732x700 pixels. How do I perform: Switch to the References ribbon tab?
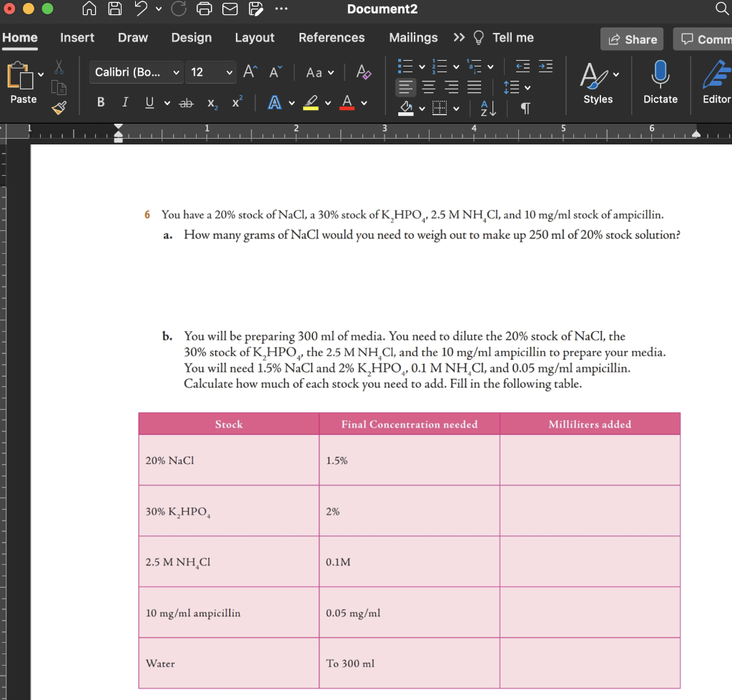331,37
